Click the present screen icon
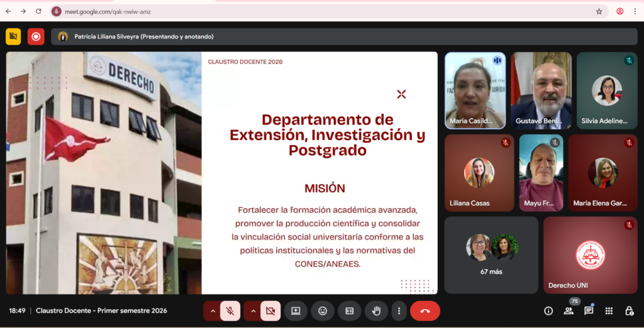Image resolution: width=644 pixels, height=328 pixels. (x=296, y=311)
